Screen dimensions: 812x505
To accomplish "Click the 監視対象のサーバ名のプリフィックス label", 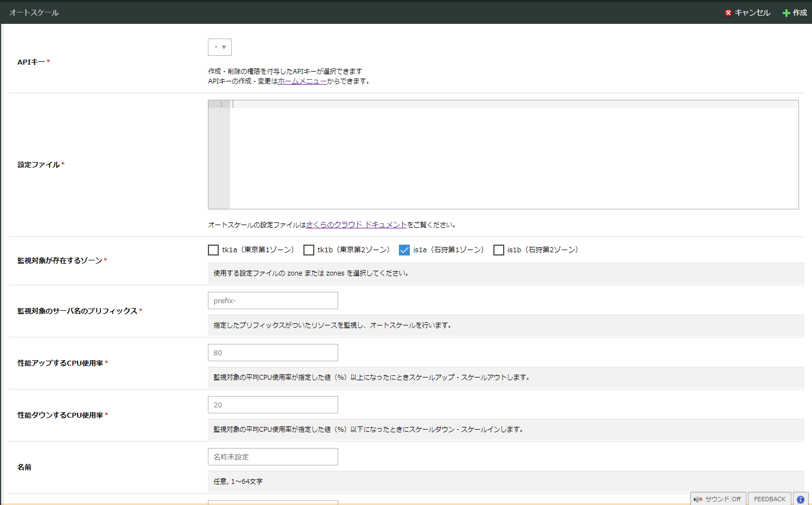I will 78,311.
